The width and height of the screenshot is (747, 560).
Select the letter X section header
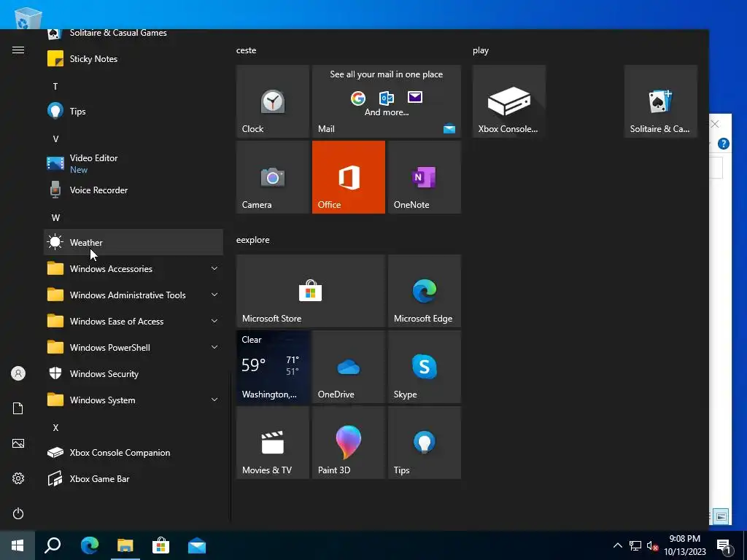[x=55, y=427]
